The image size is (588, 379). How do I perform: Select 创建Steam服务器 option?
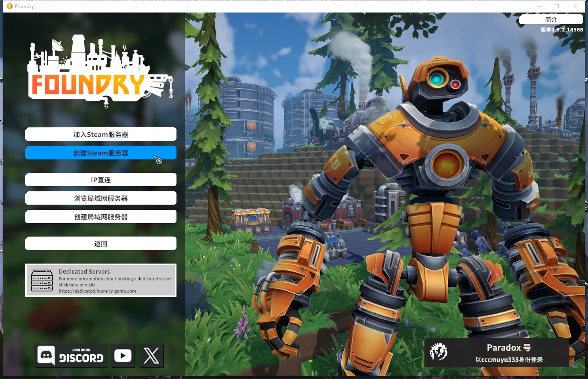[101, 153]
